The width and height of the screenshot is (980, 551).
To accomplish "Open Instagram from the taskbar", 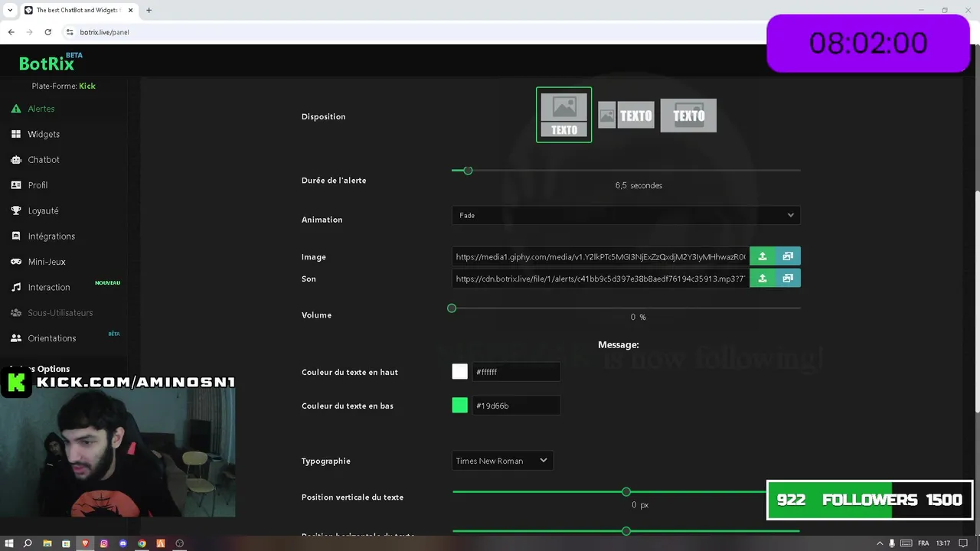I will coord(104,543).
